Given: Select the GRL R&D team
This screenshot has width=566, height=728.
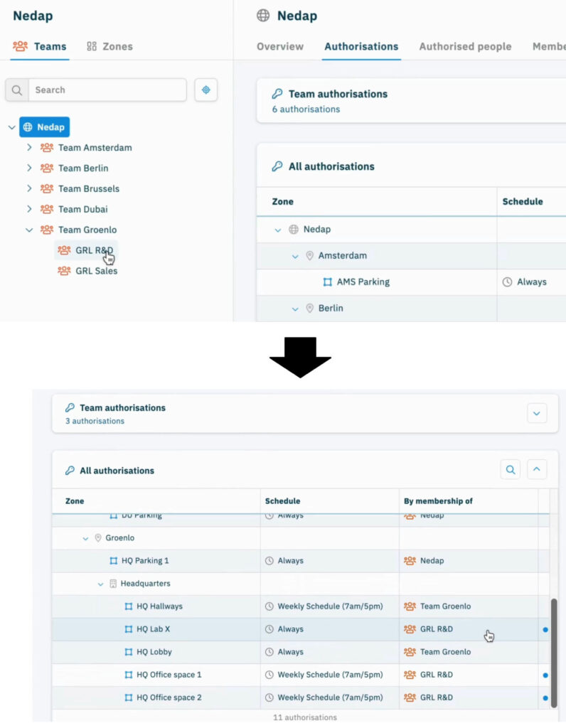Looking at the screenshot, I should point(86,250).
